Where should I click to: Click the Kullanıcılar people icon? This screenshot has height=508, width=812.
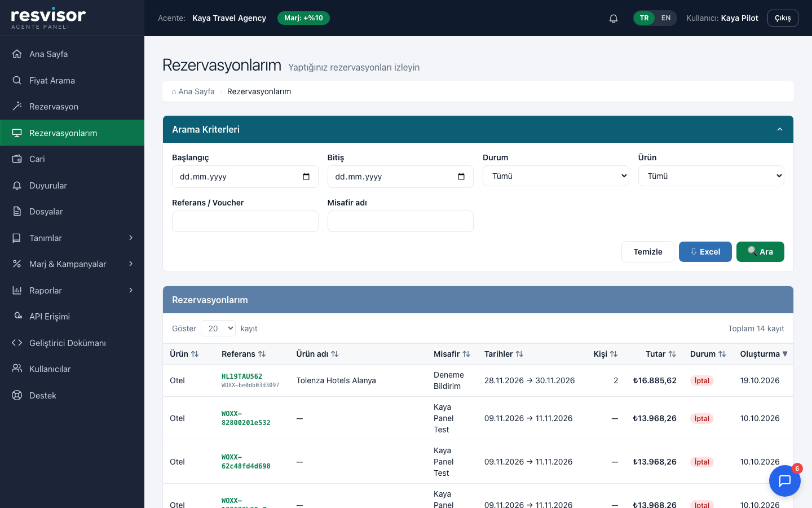tap(17, 369)
